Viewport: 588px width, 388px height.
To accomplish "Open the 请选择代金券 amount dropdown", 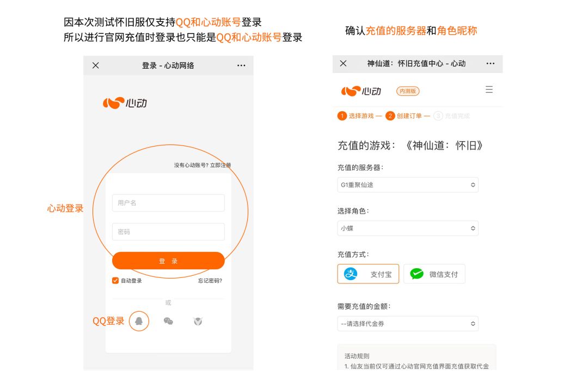I will (x=408, y=324).
